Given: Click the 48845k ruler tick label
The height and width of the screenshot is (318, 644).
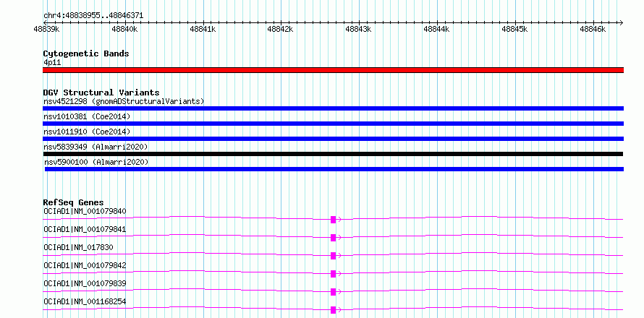Looking at the screenshot, I should (515, 29).
